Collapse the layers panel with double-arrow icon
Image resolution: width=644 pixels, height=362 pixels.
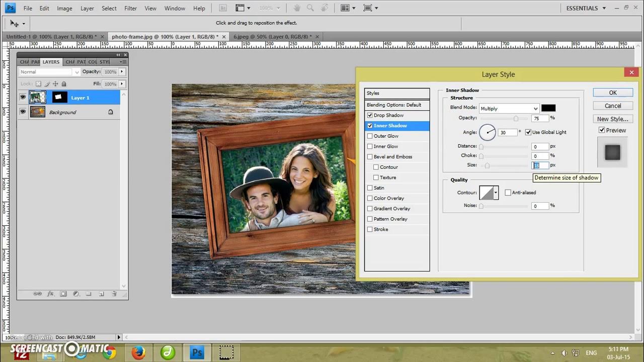point(118,55)
